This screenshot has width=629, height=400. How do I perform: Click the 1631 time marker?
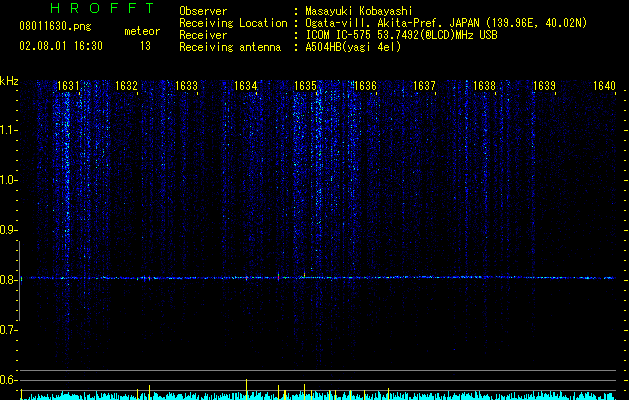coord(68,86)
